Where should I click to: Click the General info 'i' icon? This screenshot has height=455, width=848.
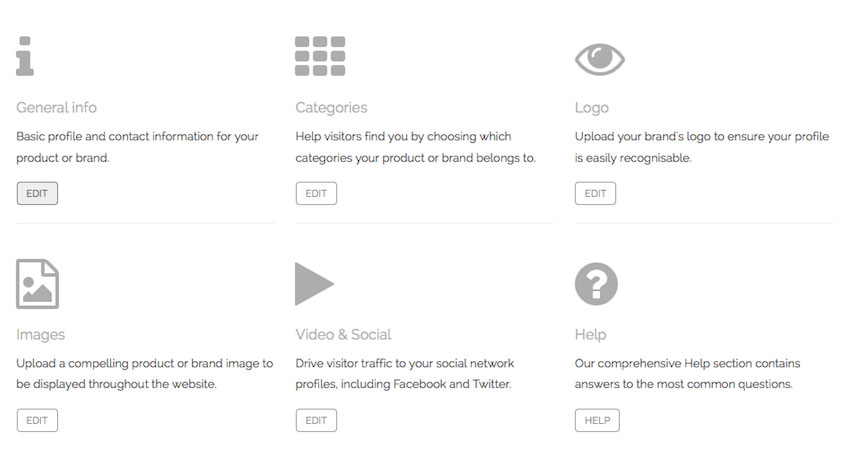click(x=25, y=56)
